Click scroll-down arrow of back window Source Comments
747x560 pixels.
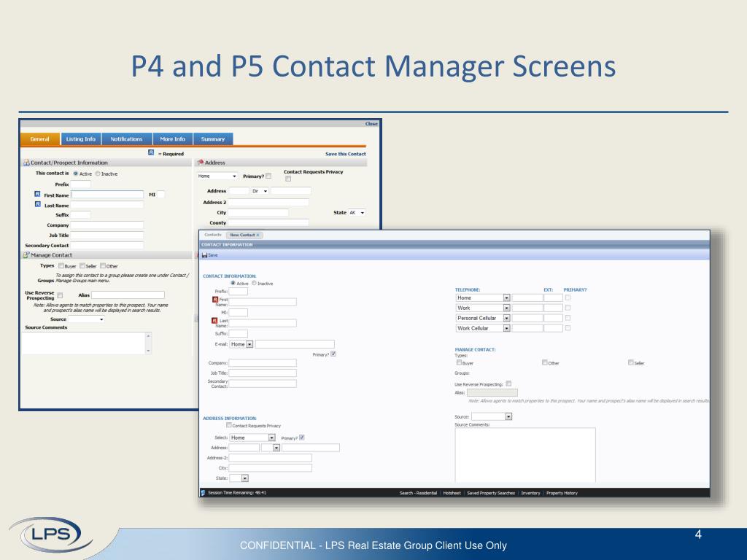click(148, 351)
